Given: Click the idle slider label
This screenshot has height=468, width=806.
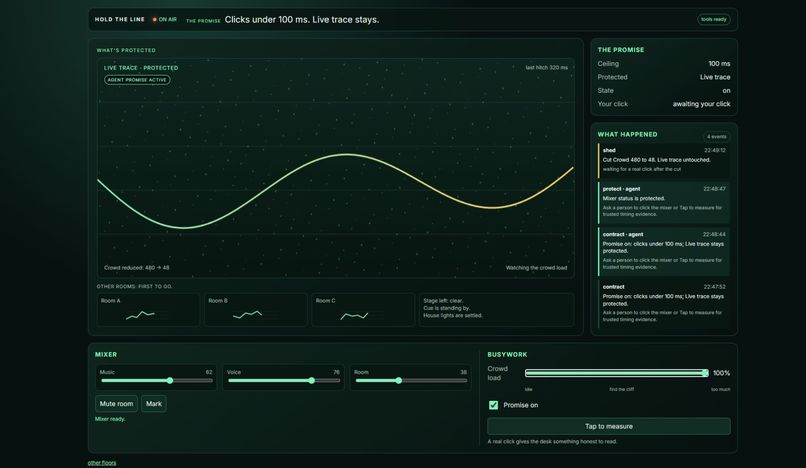Looking at the screenshot, I should 528,389.
